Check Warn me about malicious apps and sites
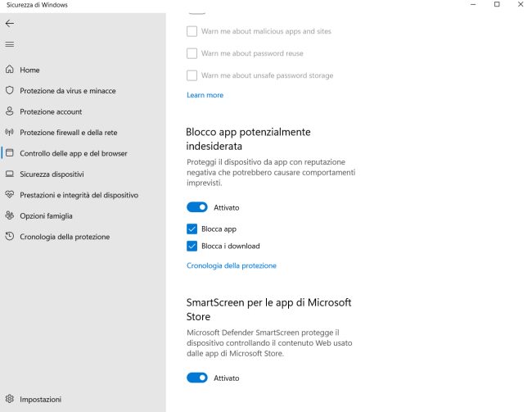532x412 pixels. [192, 31]
